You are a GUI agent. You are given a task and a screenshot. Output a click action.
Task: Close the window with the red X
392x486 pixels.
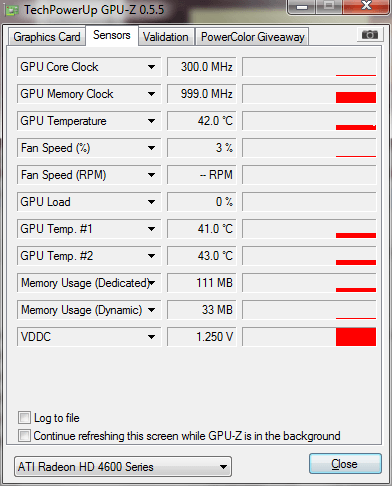[366, 6]
